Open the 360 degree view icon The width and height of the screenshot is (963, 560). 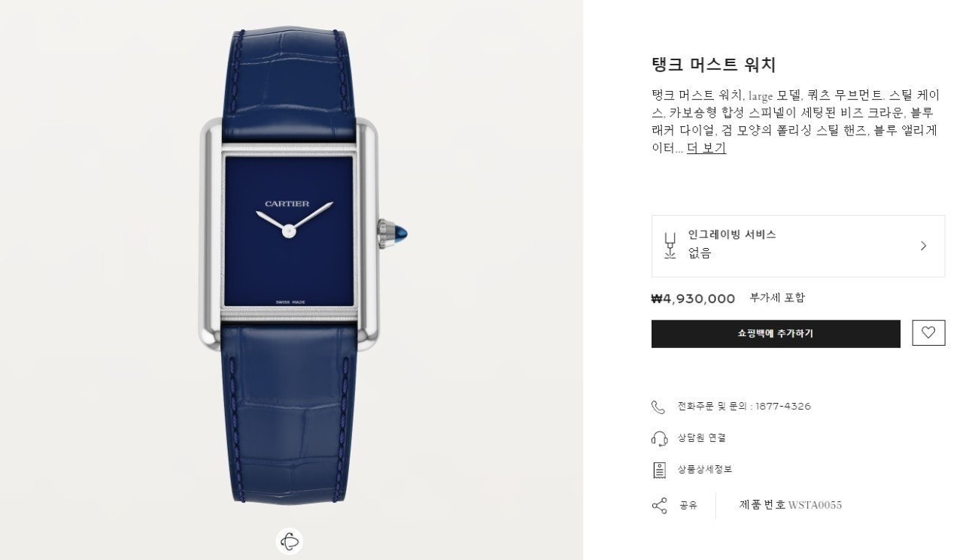click(x=290, y=541)
